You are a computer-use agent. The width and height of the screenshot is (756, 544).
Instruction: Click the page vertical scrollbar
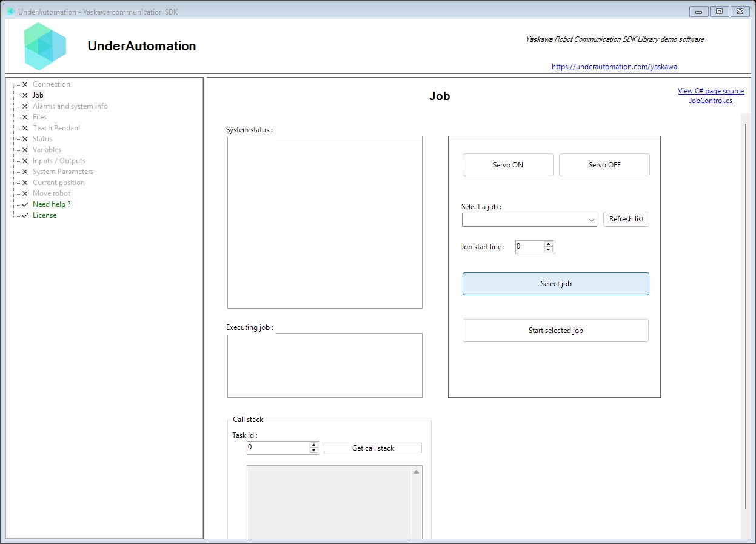746,315
